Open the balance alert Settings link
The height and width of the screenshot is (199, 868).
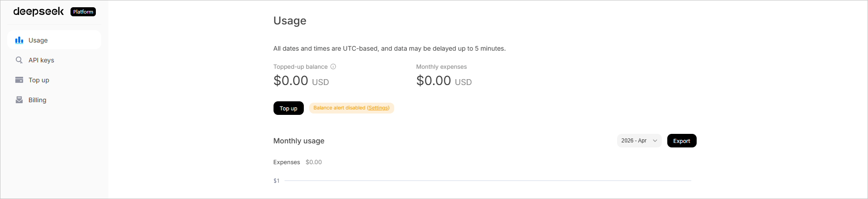tap(378, 108)
